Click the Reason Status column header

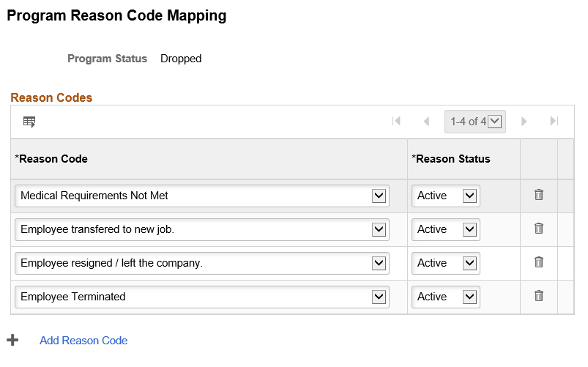tap(451, 159)
